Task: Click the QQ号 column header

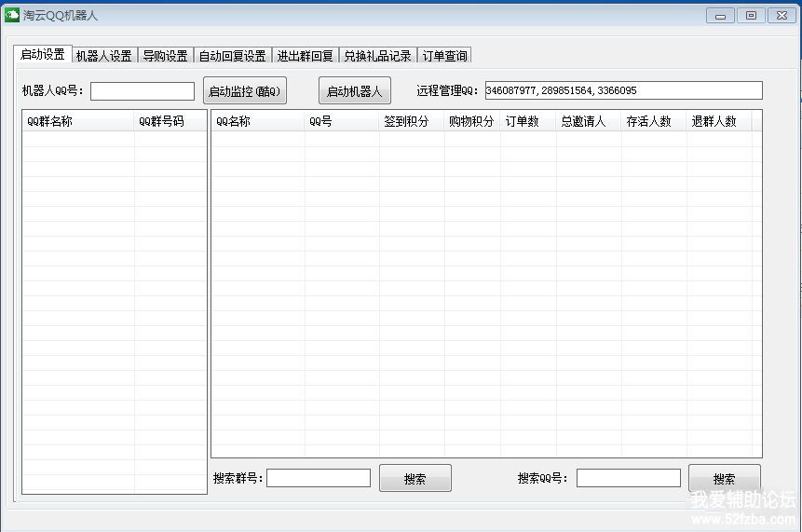Action: coord(342,121)
